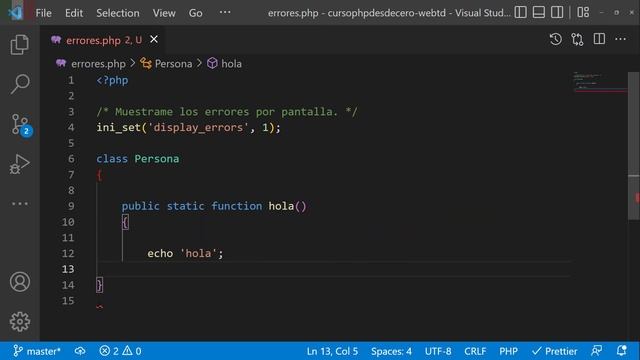Image resolution: width=640 pixels, height=360 pixels.
Task: Open the Explorer view
Action: [20, 44]
